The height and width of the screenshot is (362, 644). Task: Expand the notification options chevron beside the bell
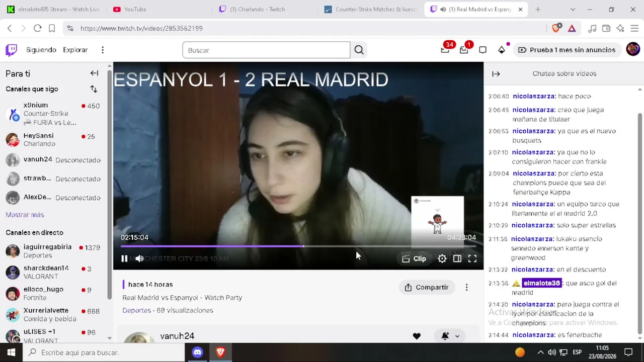[457, 336]
